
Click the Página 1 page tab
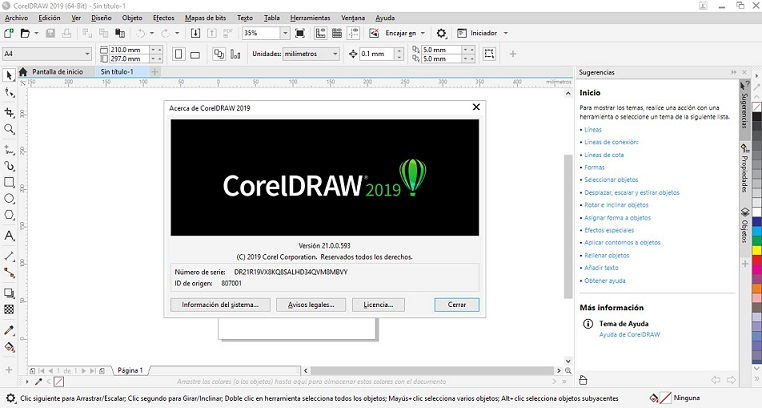(x=130, y=371)
